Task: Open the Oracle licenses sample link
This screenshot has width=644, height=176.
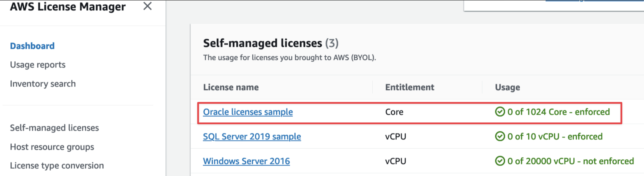Action: click(x=248, y=112)
